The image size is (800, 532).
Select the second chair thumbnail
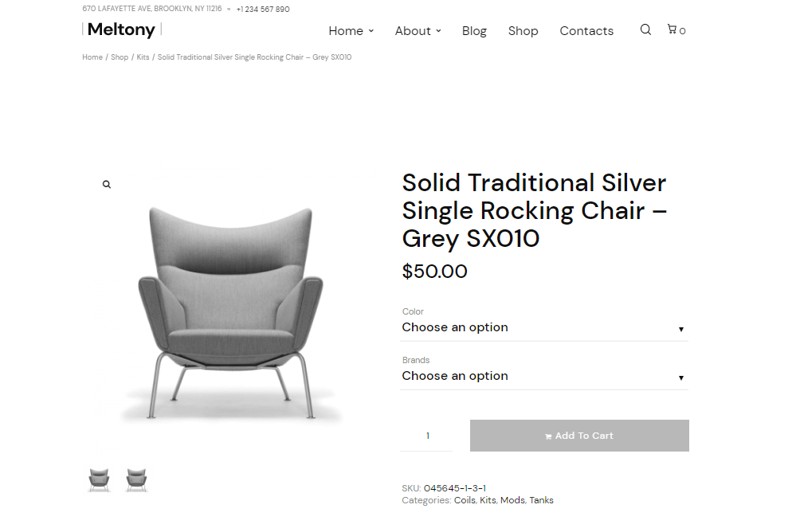tap(136, 480)
